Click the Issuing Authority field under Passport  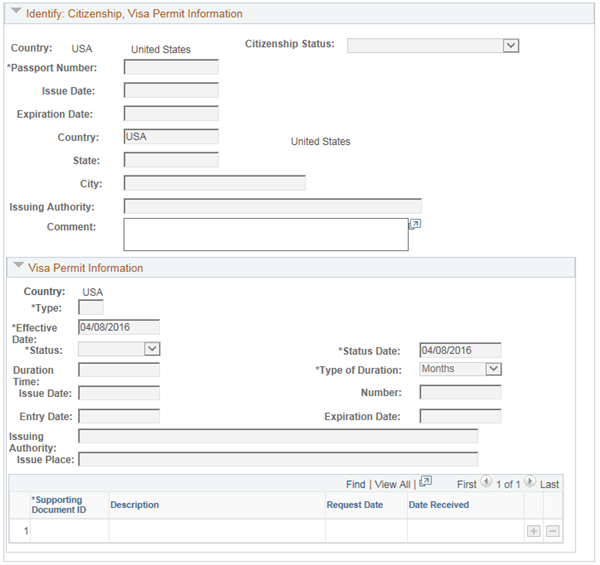point(272,206)
